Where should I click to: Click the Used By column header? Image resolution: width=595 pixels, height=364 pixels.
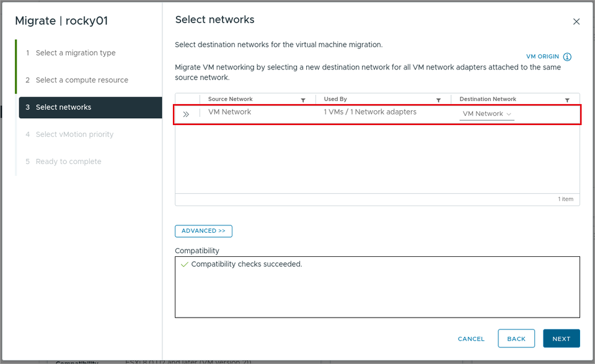pos(335,99)
